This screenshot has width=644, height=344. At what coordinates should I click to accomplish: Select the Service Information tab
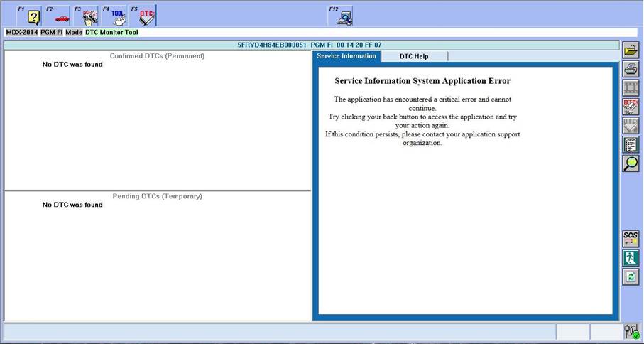pos(346,56)
